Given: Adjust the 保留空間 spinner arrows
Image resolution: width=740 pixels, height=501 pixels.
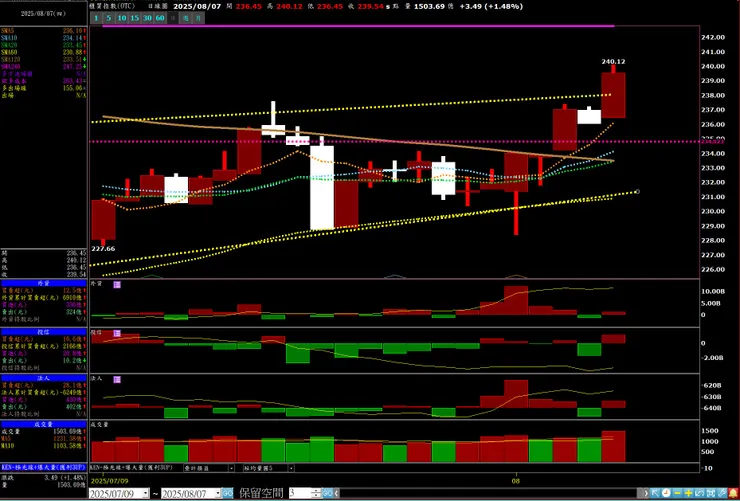Looking at the screenshot, I should pos(316,493).
